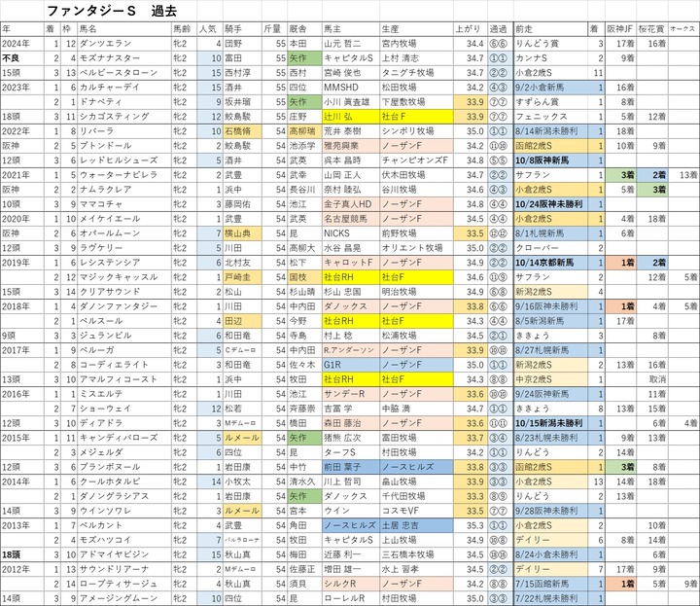Select jockey cell 戸崎圭
This screenshot has width=700, height=606.
[241, 277]
